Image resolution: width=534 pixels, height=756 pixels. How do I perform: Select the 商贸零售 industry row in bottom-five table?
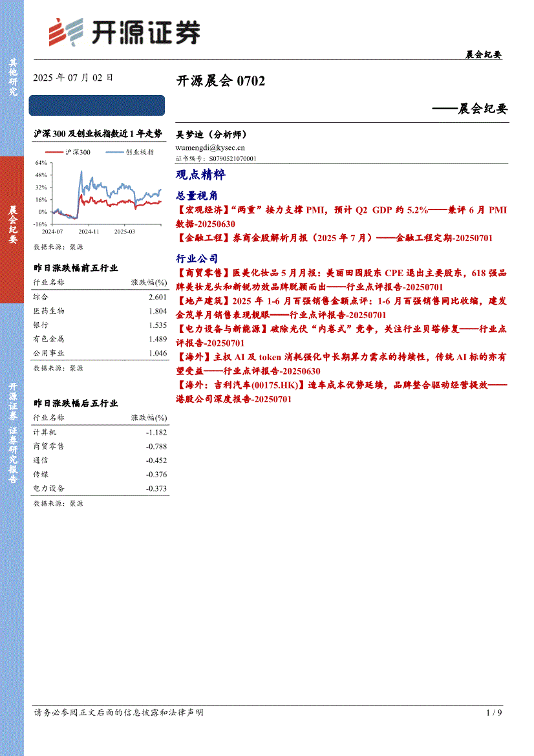pos(100,446)
